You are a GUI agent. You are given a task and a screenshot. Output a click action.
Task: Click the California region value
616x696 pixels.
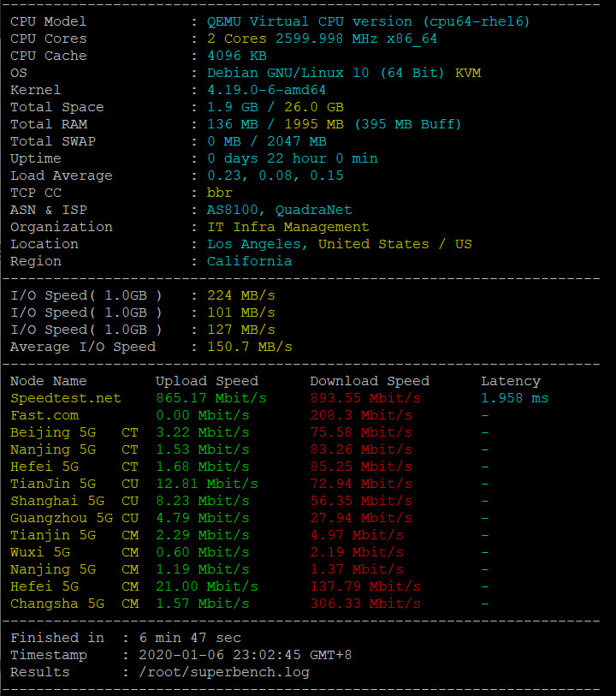click(249, 261)
